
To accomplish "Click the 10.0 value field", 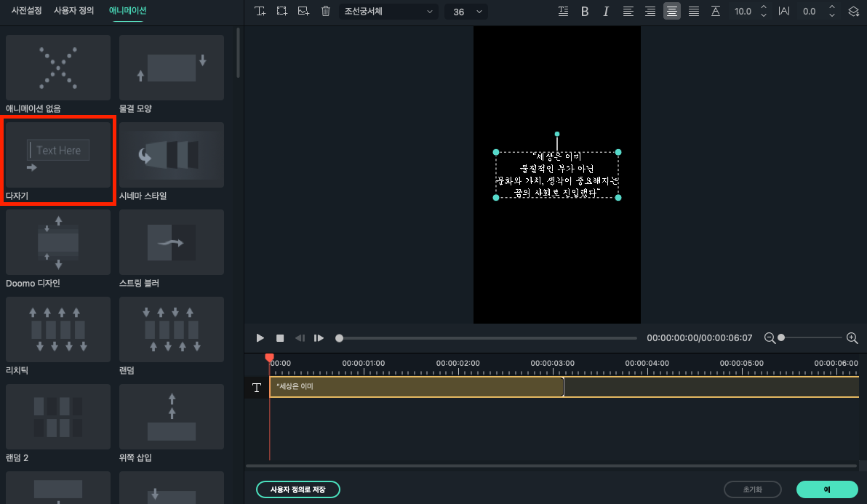I will (743, 11).
